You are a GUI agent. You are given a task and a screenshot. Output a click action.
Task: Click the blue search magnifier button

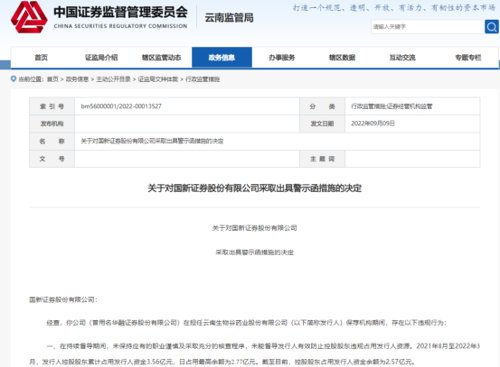[x=491, y=27]
